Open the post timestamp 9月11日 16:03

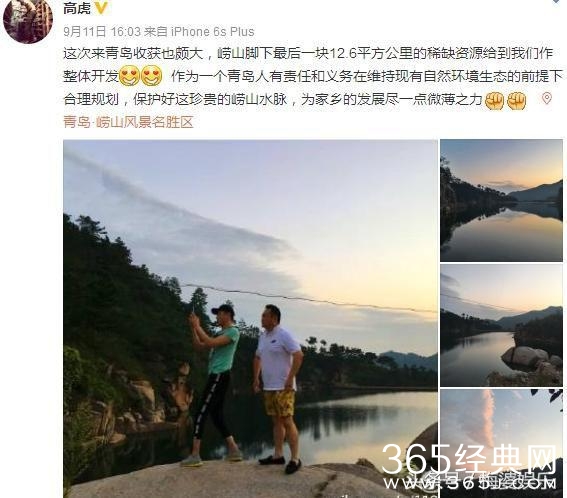(102, 32)
